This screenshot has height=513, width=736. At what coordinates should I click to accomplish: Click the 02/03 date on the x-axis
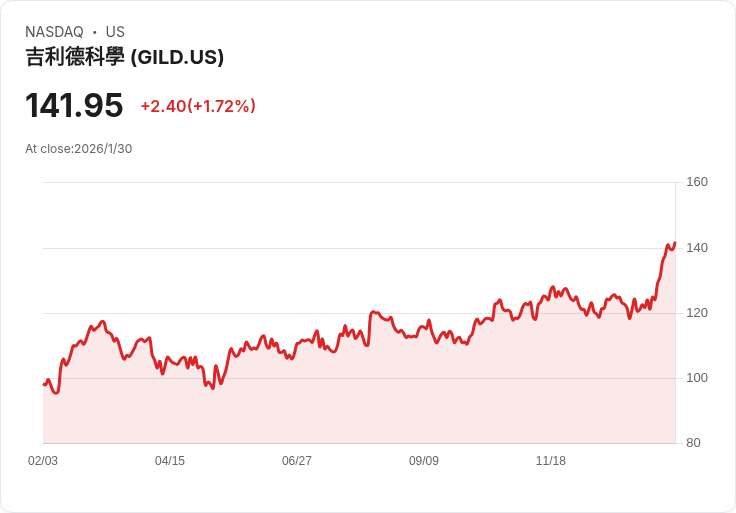coord(43,461)
